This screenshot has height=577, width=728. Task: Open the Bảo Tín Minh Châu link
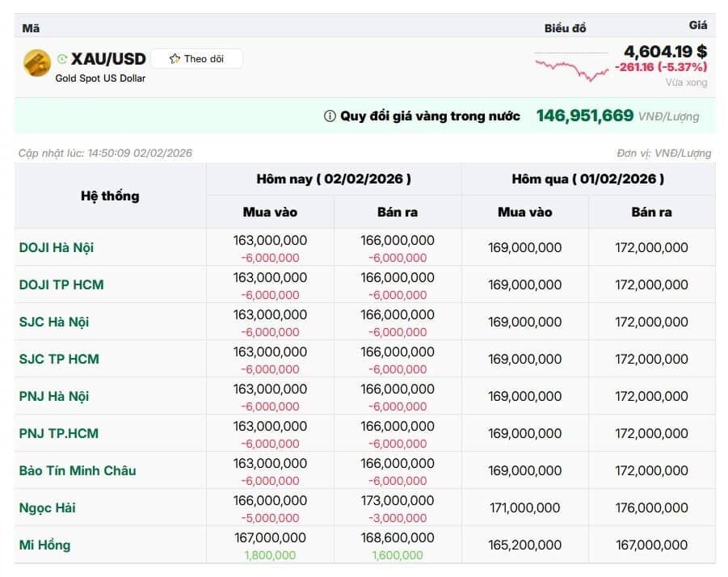tap(78, 470)
